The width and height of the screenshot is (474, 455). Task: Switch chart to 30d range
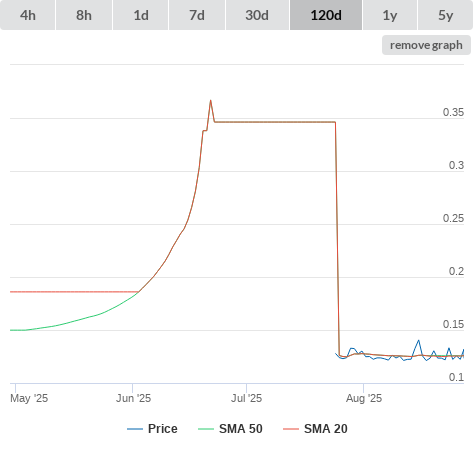(x=257, y=15)
